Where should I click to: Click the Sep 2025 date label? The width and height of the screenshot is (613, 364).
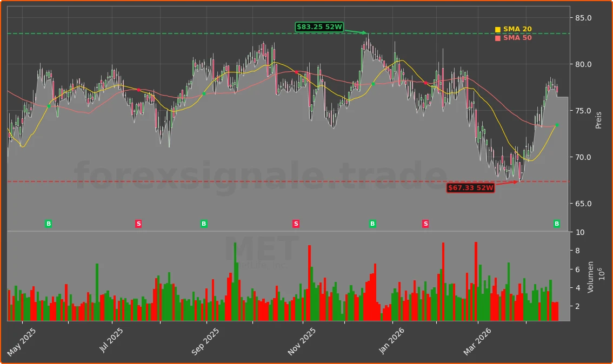tap(205, 341)
